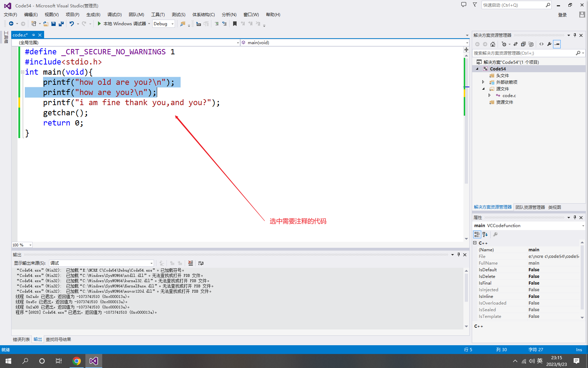This screenshot has height=368, width=588.
Task: Expand the 外部依赖项 node
Action: (x=483, y=82)
